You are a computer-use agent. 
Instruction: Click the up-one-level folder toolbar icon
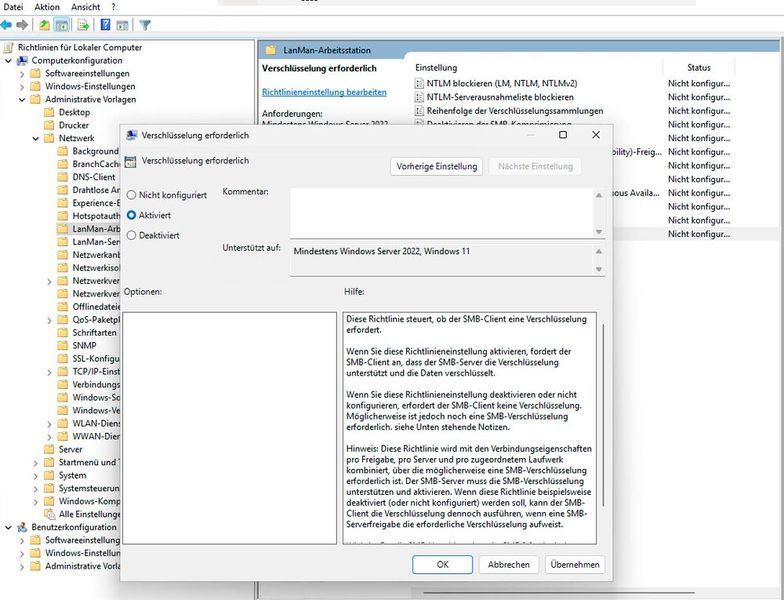coord(44,24)
